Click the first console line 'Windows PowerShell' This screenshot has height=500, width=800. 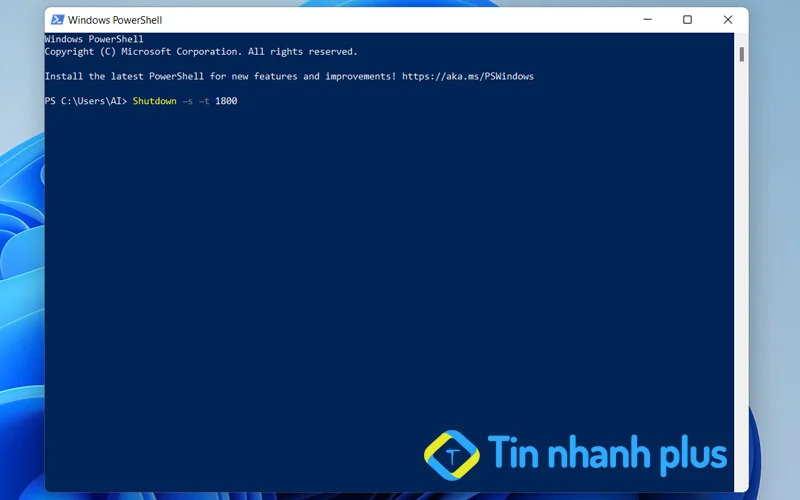(x=94, y=39)
